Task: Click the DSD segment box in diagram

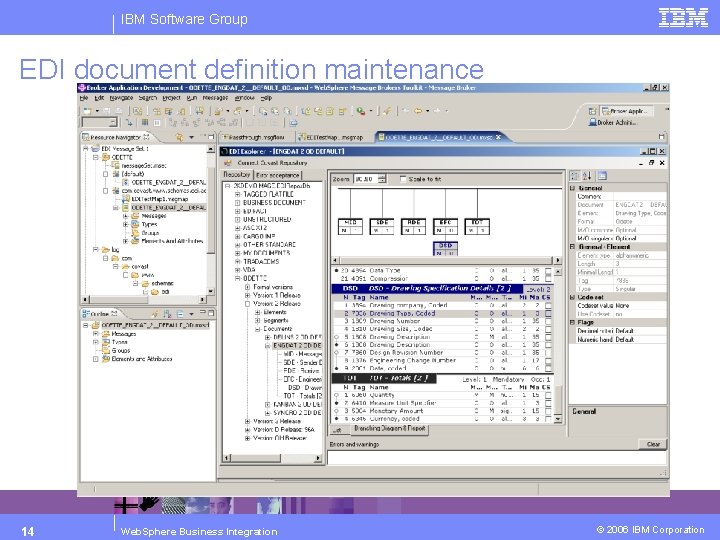Action: click(445, 249)
